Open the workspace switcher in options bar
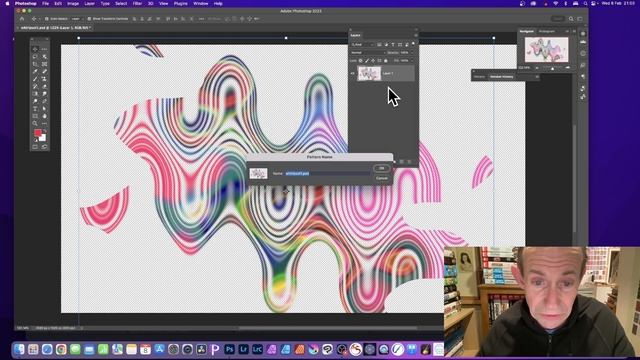This screenshot has width=640, height=360. 580,19
